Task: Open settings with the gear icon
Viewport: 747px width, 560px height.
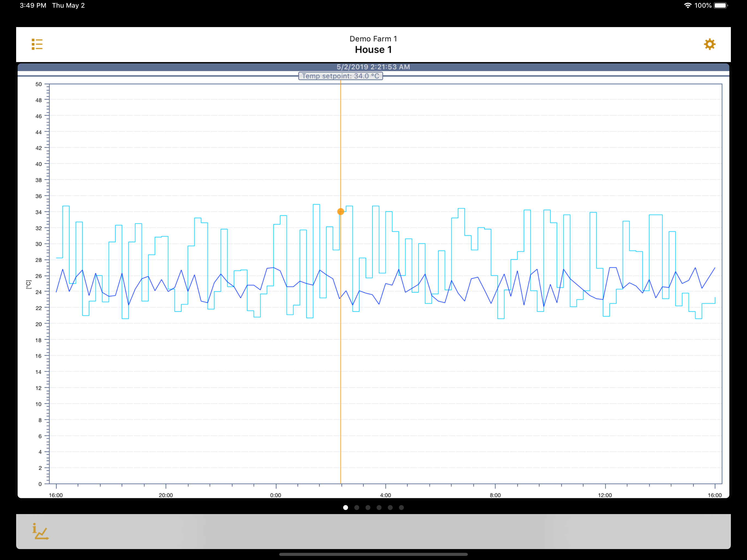Action: coord(710,44)
